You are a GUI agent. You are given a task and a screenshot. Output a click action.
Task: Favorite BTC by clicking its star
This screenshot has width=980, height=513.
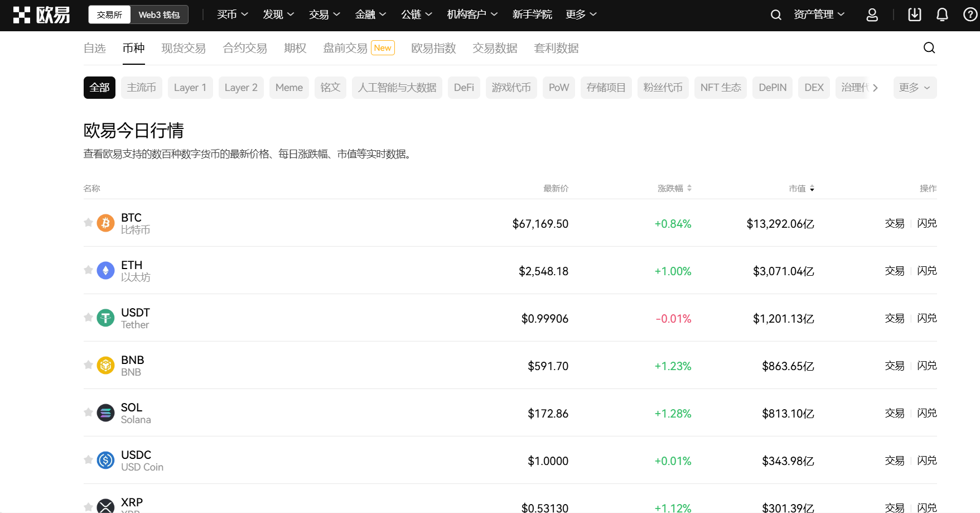(88, 223)
